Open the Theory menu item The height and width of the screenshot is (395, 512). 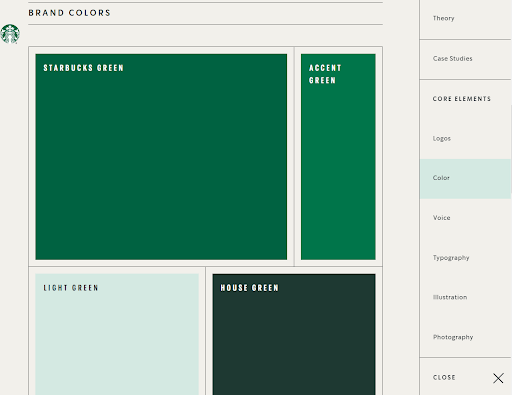pos(443,18)
